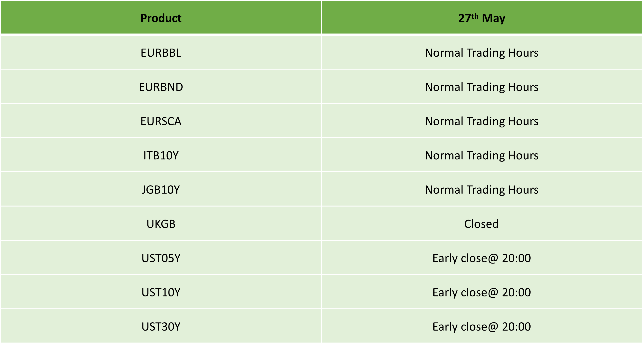Click the Product column header
This screenshot has height=344, width=644.
click(x=161, y=17)
